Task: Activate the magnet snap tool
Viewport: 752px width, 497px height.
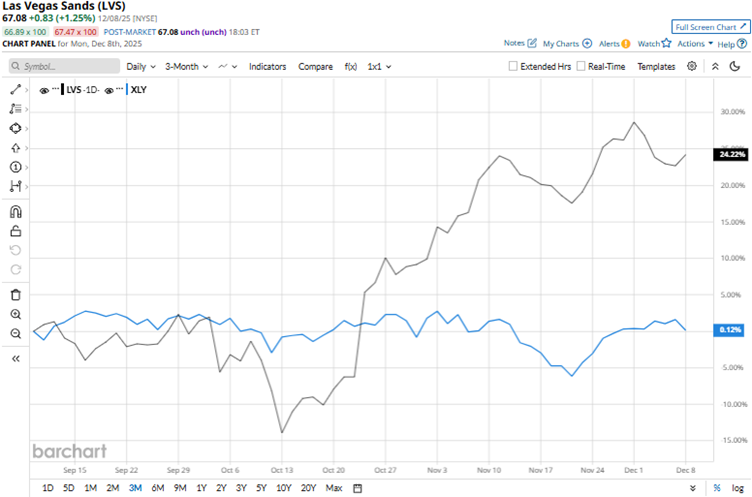Action: tap(15, 212)
